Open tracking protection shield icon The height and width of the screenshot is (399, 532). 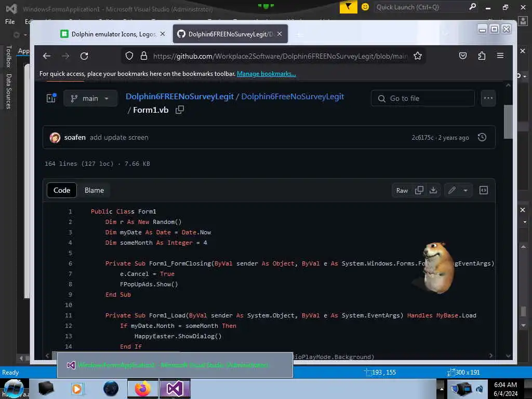(x=129, y=56)
